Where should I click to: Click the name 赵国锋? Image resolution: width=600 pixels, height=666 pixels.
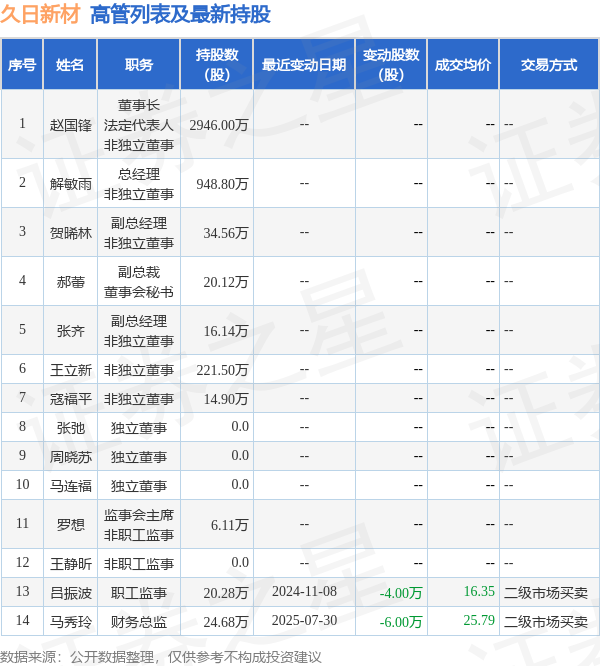[70, 125]
